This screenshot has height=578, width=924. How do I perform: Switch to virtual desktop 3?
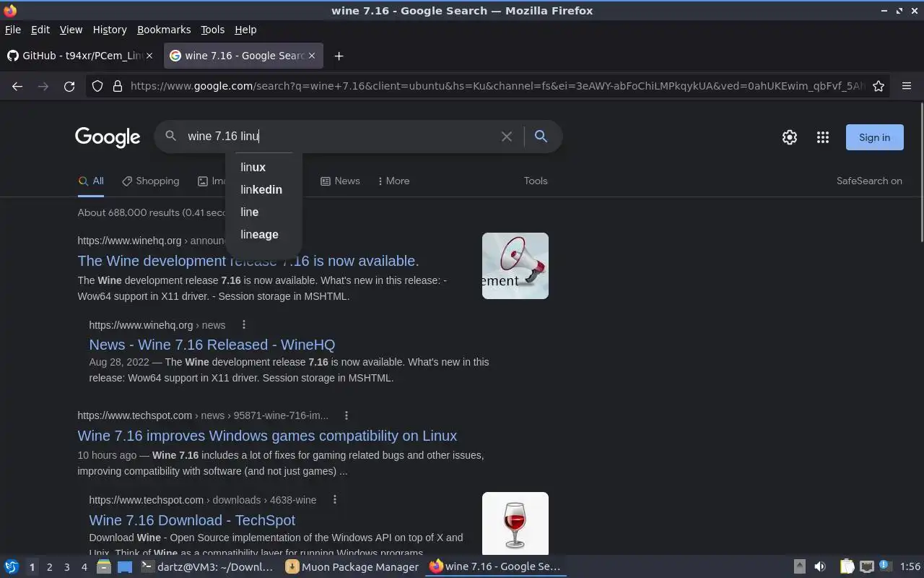tap(66, 567)
